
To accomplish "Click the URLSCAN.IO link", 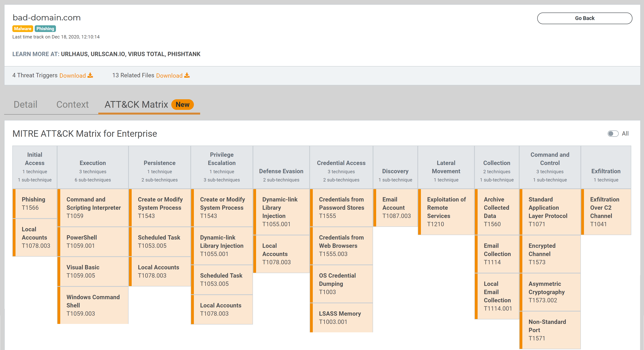I will click(x=108, y=54).
